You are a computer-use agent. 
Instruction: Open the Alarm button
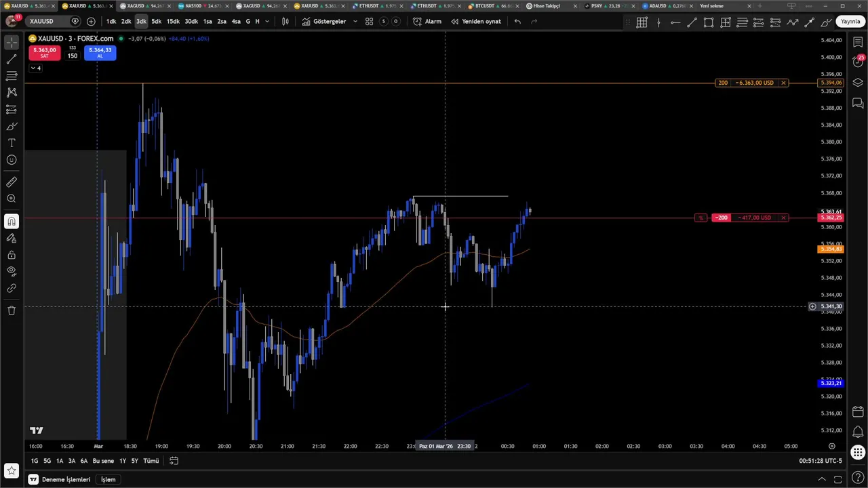[x=427, y=22]
